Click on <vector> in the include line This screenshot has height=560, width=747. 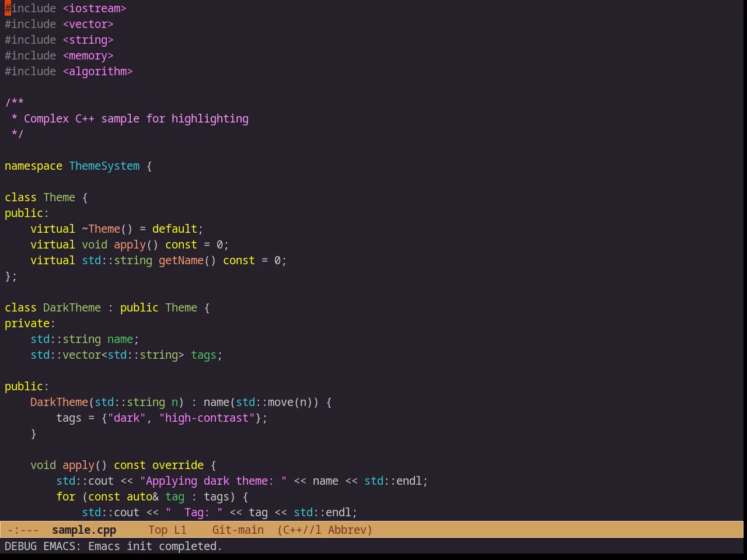point(88,24)
